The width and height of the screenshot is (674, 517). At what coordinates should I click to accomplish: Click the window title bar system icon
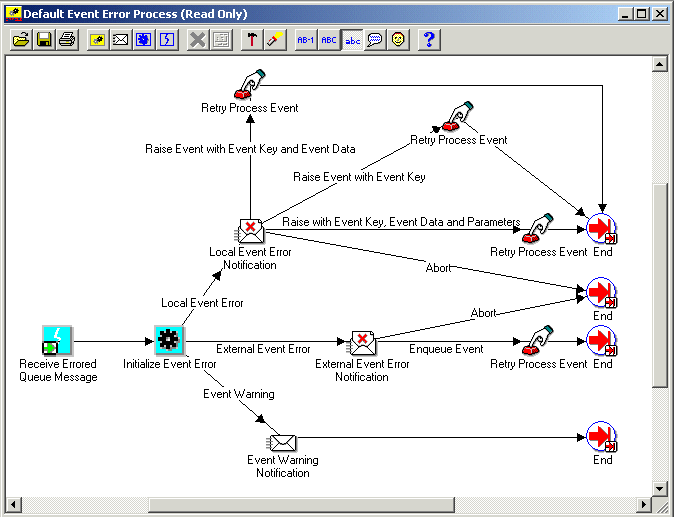[x=13, y=14]
